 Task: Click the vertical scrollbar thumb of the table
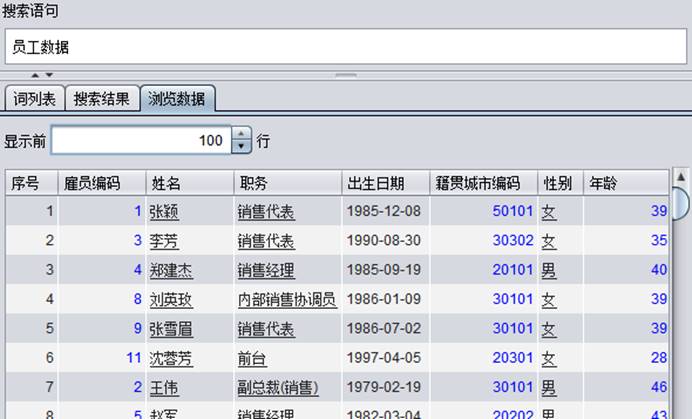pos(681,205)
